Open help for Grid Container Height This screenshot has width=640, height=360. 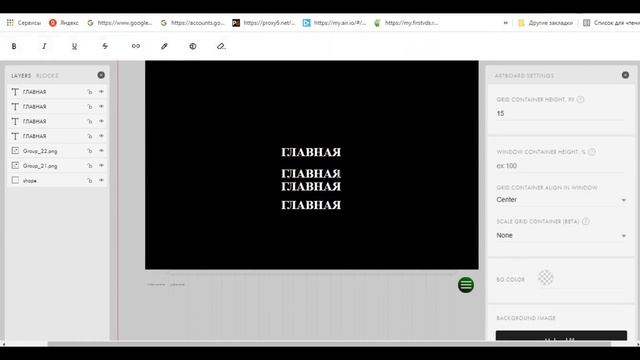pos(580,99)
